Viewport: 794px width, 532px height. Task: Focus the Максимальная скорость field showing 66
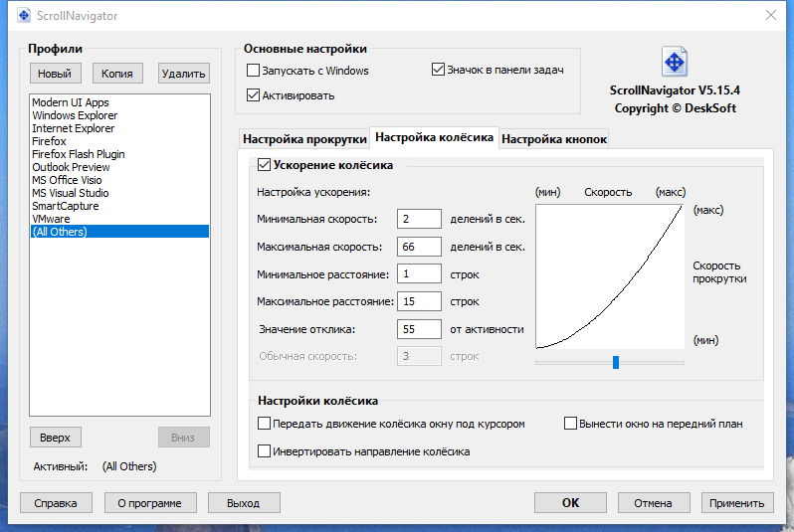[x=419, y=247]
